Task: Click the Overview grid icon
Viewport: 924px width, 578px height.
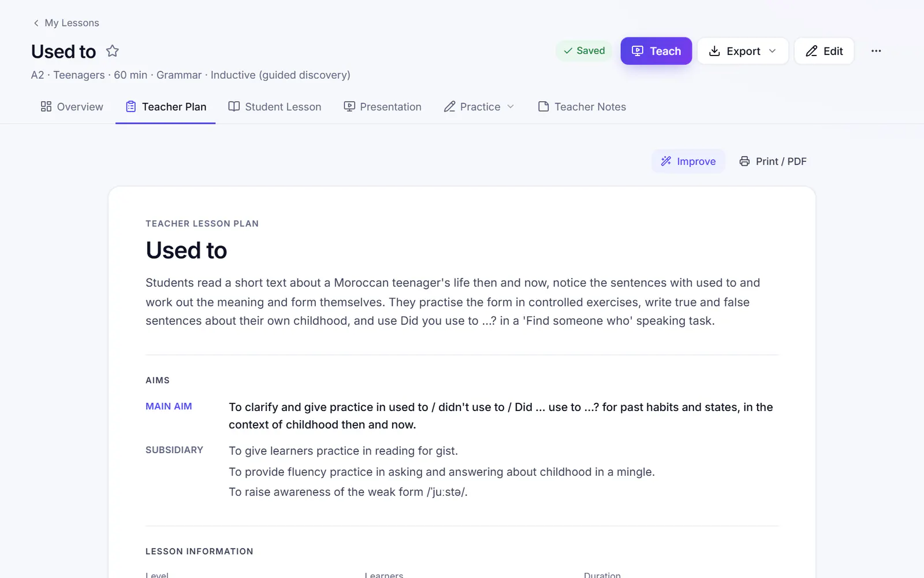Action: tap(46, 106)
